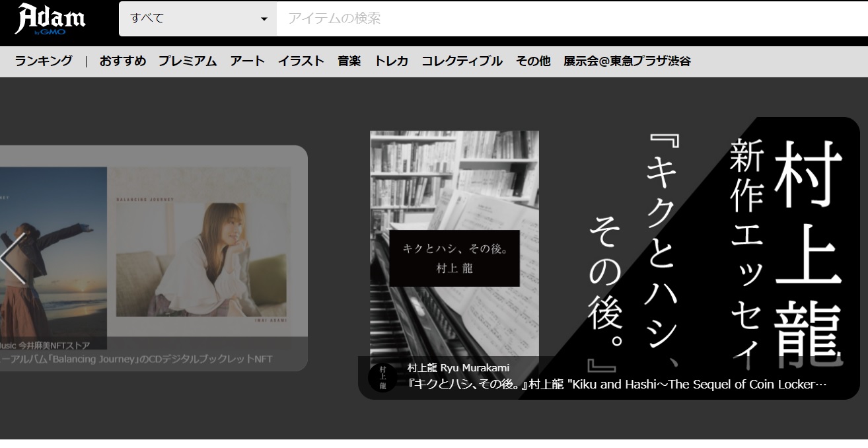Open the 村上龍 Ryu Murakami creator link
Viewport: 868px width, 448px height.
point(458,368)
